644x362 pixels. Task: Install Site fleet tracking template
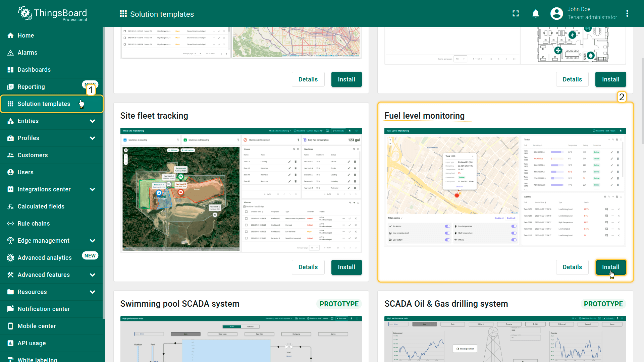[x=346, y=267]
